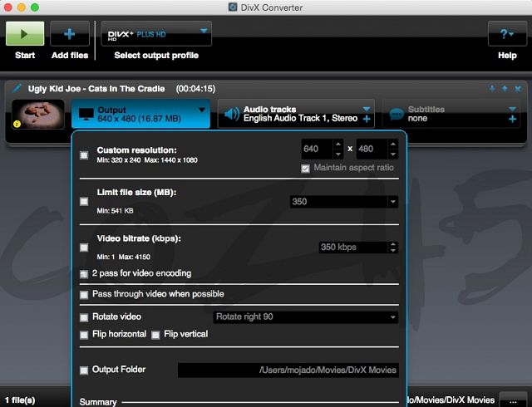532x407 pixels.
Task: Click the Add files plus icon
Action: point(70,34)
